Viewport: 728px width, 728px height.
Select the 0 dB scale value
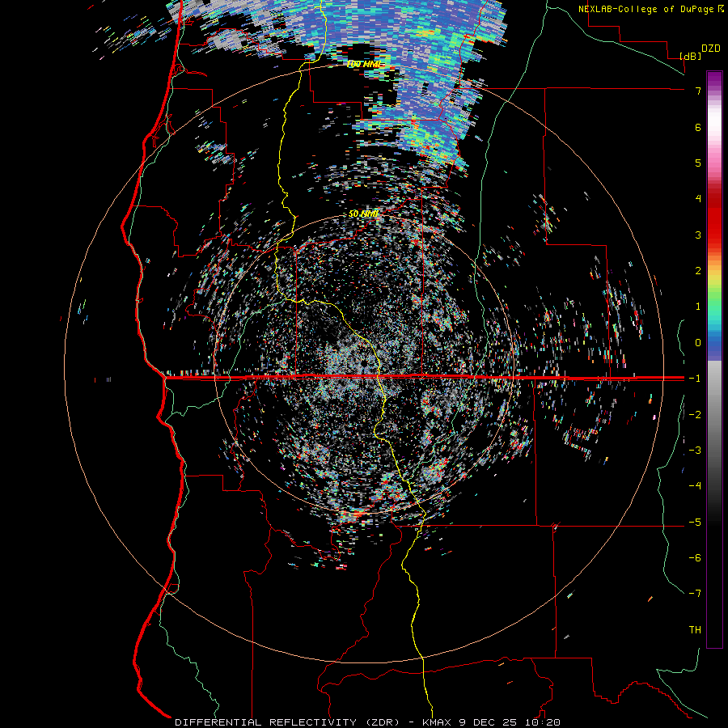click(x=698, y=343)
